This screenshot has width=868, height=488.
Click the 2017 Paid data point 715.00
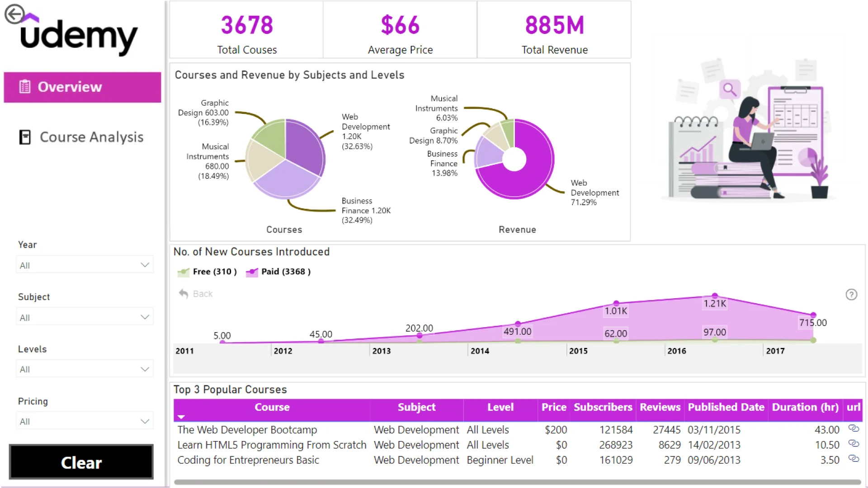pos(813,315)
